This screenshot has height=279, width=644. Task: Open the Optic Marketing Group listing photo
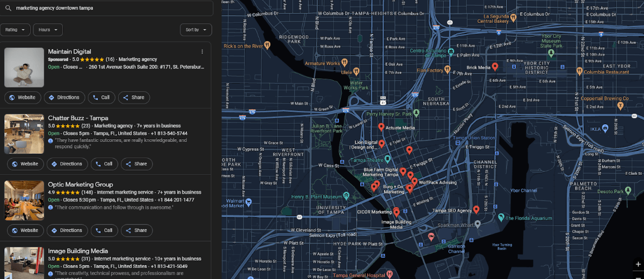(24, 200)
